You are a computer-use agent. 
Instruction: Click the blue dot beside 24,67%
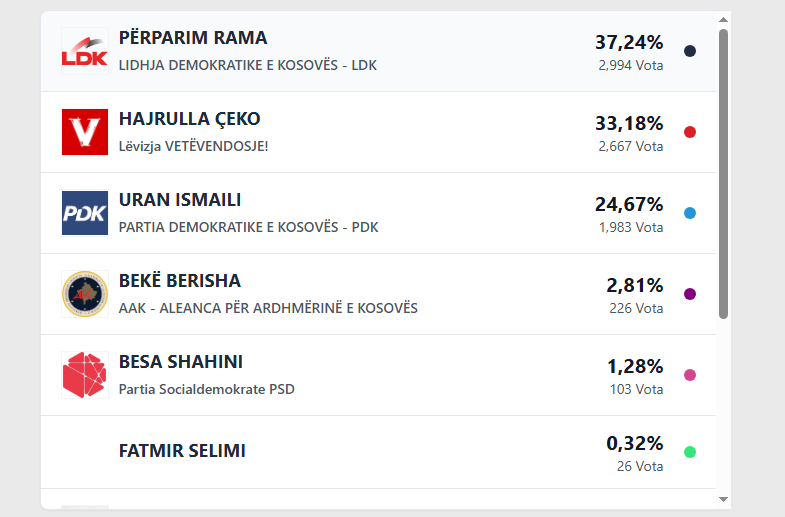click(x=690, y=213)
